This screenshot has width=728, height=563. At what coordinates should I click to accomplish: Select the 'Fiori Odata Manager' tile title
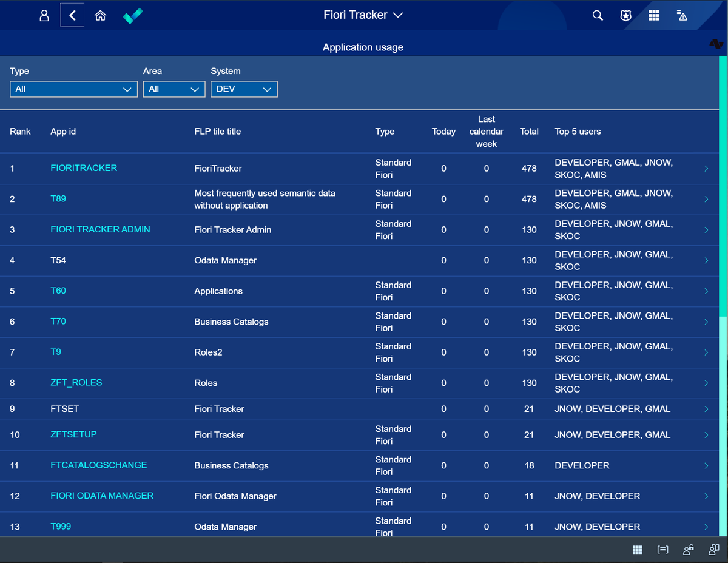pos(235,496)
